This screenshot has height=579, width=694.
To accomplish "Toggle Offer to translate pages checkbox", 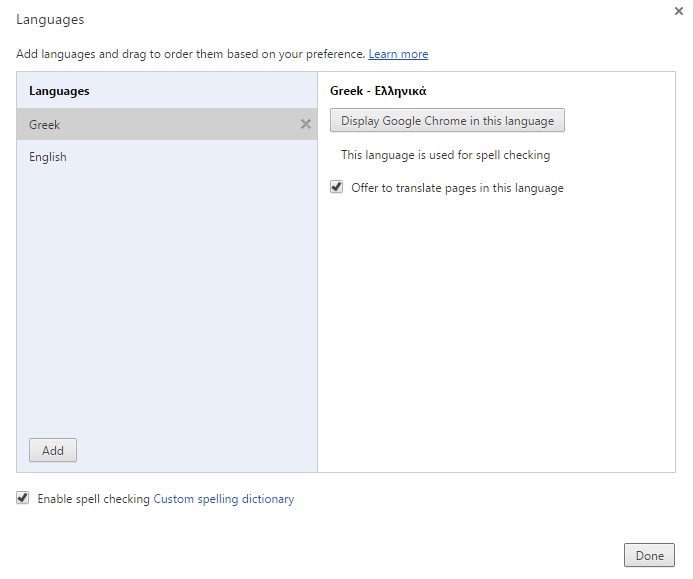I will coord(336,187).
